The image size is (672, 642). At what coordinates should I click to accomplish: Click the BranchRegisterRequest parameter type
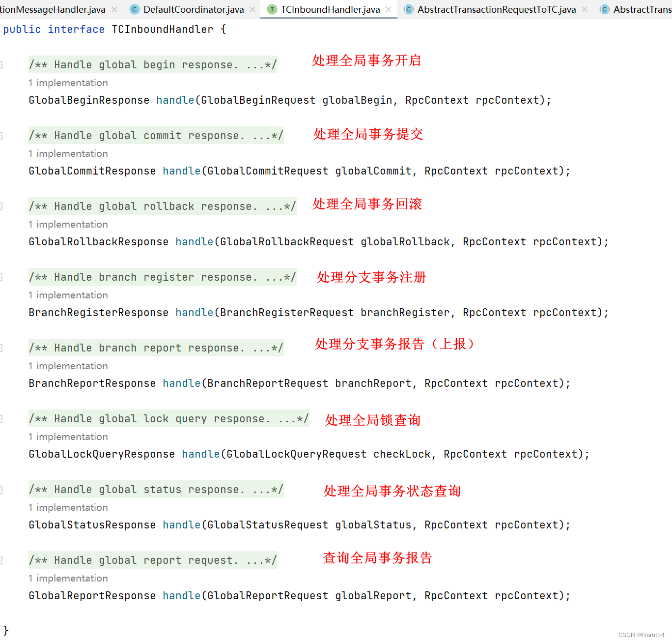click(x=287, y=313)
